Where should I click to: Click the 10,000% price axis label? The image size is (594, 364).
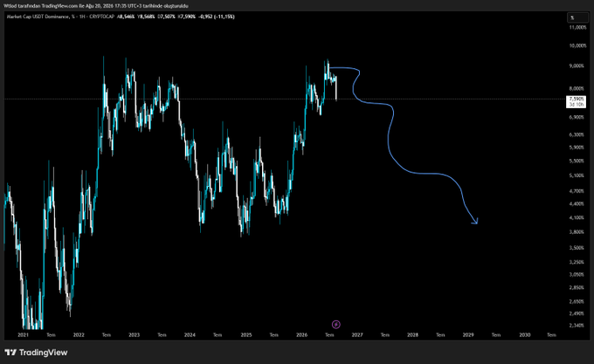point(577,45)
